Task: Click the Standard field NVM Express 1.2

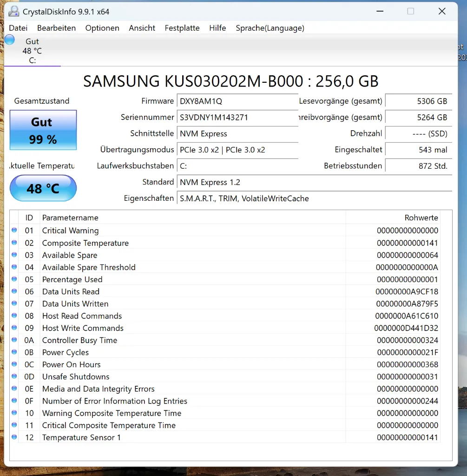Action: coord(315,182)
